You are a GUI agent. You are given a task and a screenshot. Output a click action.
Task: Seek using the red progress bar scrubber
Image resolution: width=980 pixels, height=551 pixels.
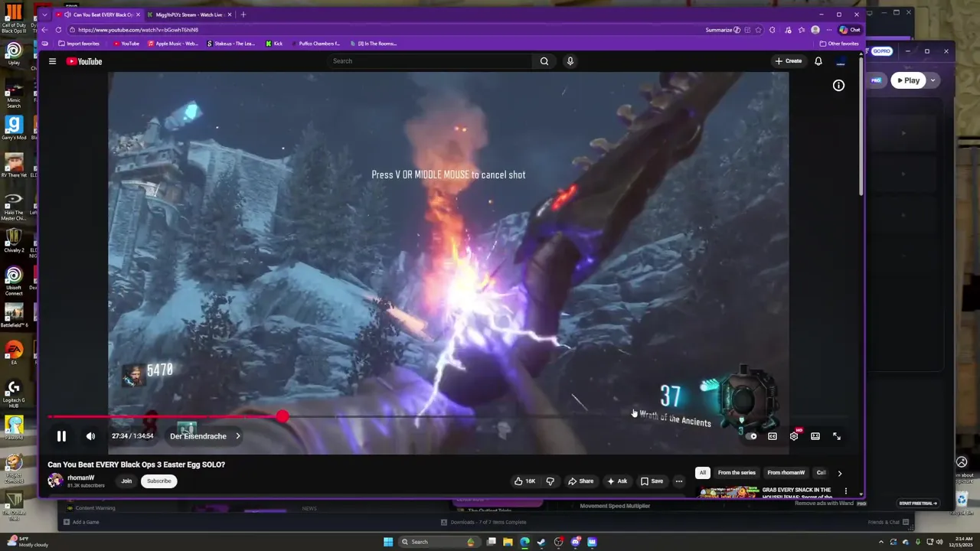pos(283,416)
